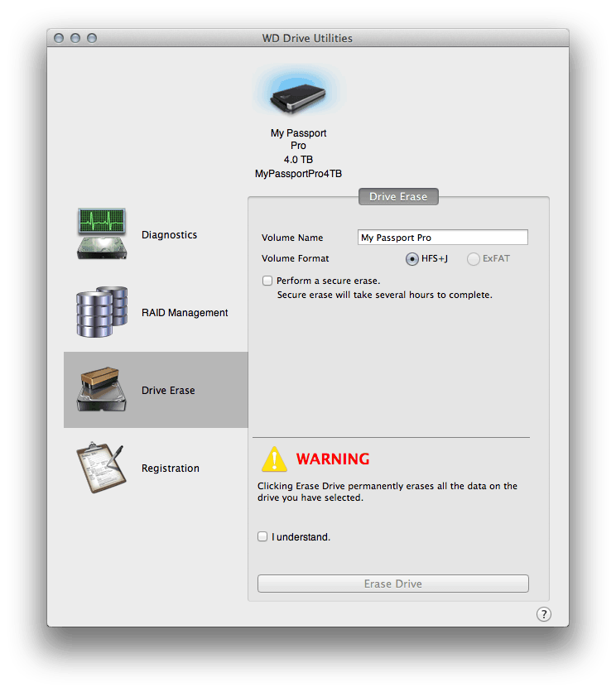The image size is (616, 692).
Task: Select the HFS+J volume format
Action: point(411,259)
